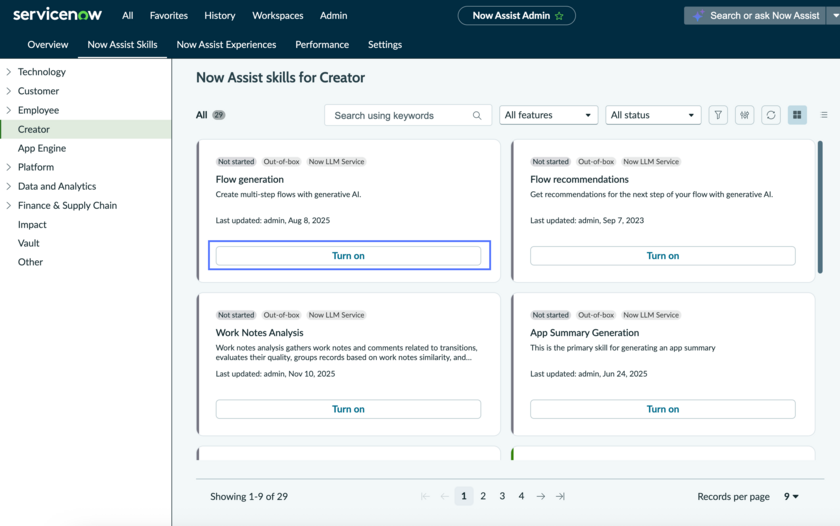840x526 pixels.
Task: Go to first page arrow
Action: tap(425, 497)
